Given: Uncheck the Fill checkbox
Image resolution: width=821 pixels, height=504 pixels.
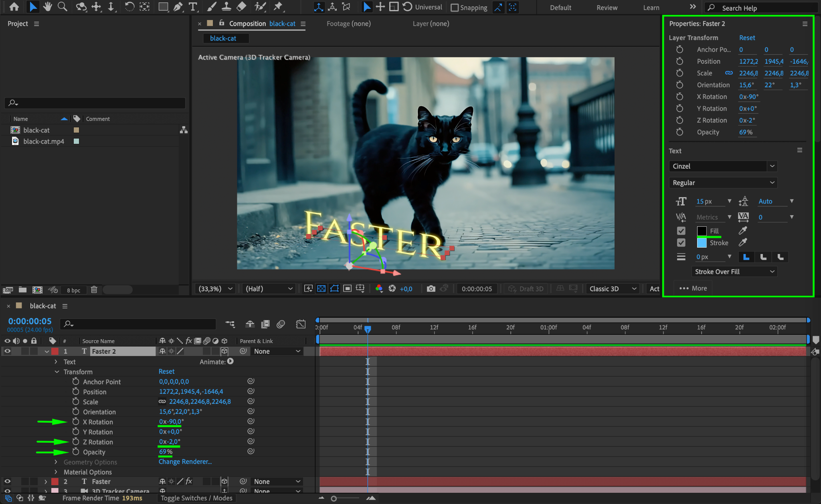Looking at the screenshot, I should pos(681,231).
